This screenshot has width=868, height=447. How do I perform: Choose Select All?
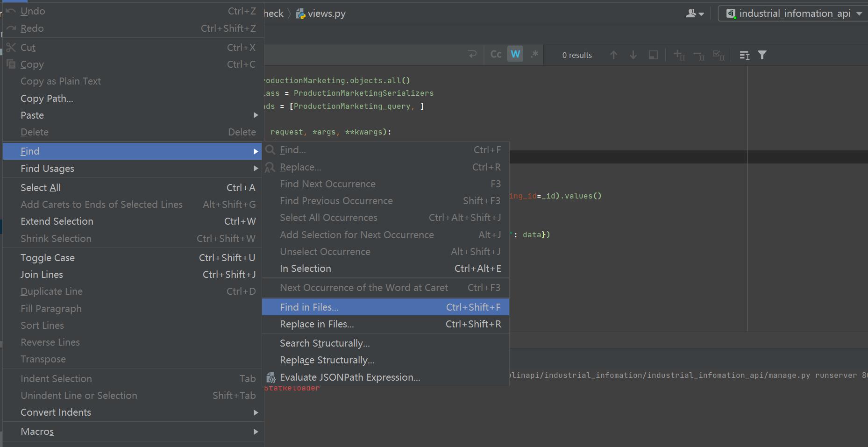(x=132, y=188)
